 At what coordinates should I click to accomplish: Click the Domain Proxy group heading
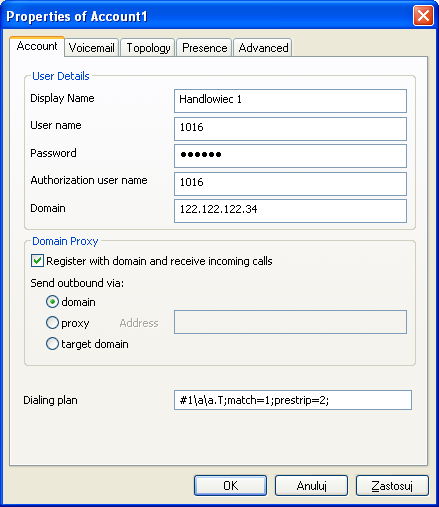[65, 241]
